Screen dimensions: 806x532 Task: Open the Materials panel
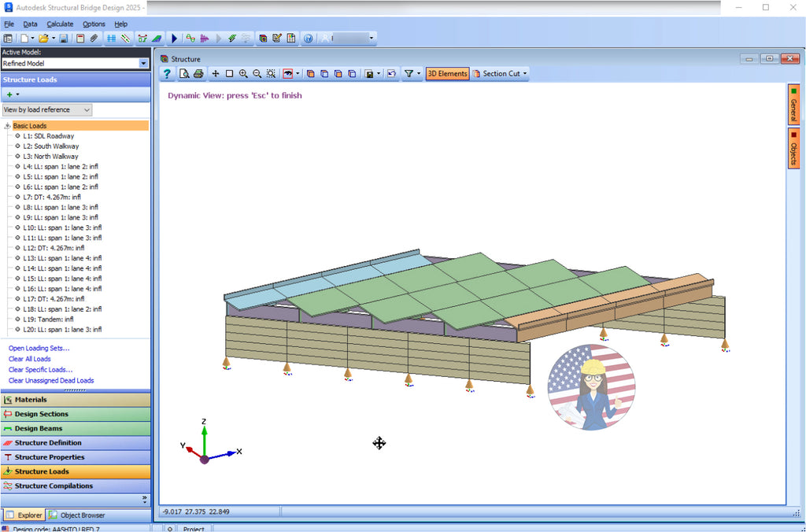35,399
